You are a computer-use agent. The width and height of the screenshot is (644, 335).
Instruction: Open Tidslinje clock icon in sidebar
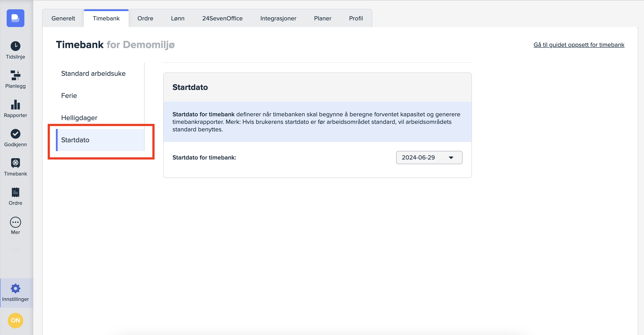click(x=16, y=46)
